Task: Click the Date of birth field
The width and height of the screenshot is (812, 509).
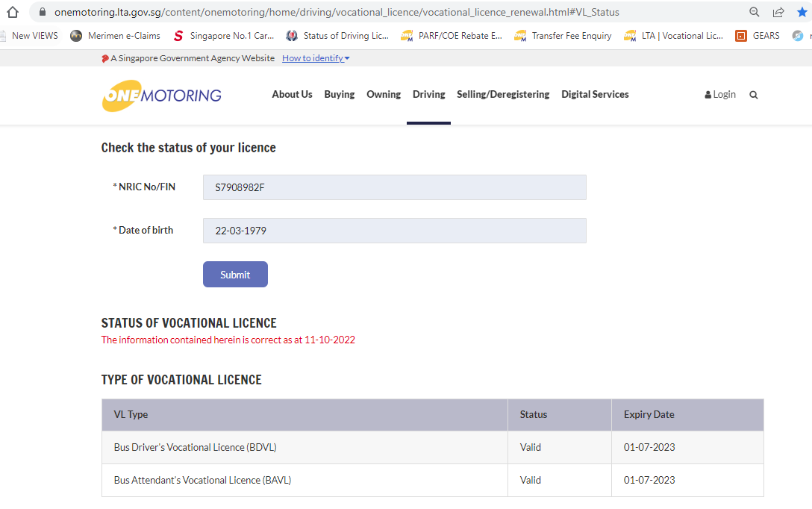Action: pos(394,231)
